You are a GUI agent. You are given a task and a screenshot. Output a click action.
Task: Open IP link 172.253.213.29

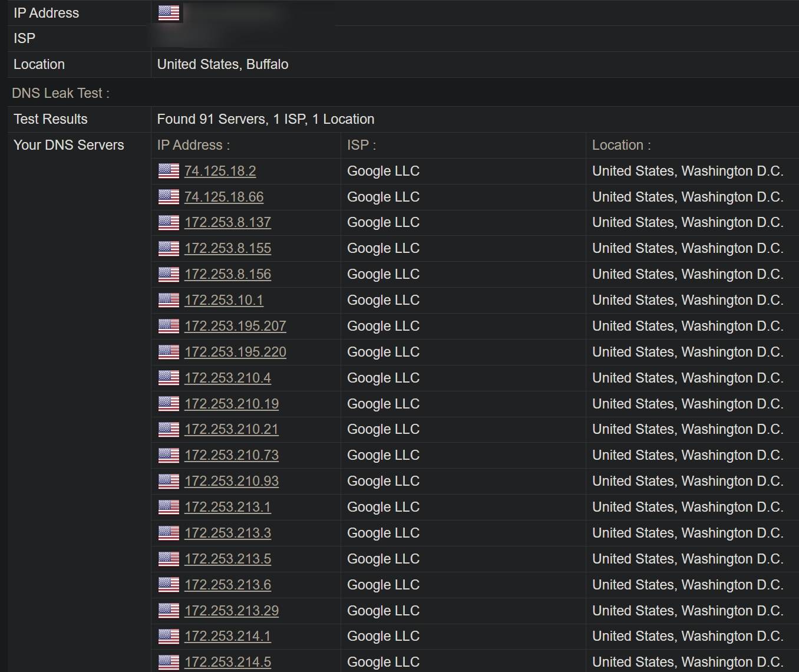coord(232,611)
